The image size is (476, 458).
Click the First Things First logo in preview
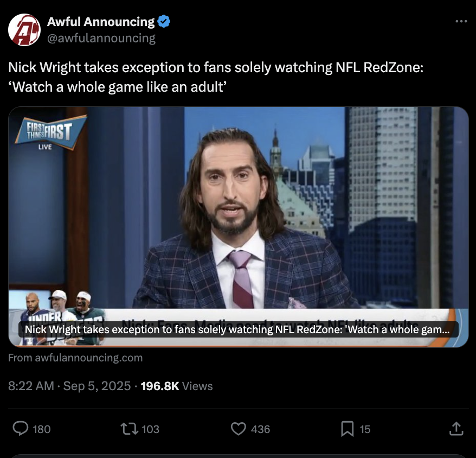pos(51,132)
